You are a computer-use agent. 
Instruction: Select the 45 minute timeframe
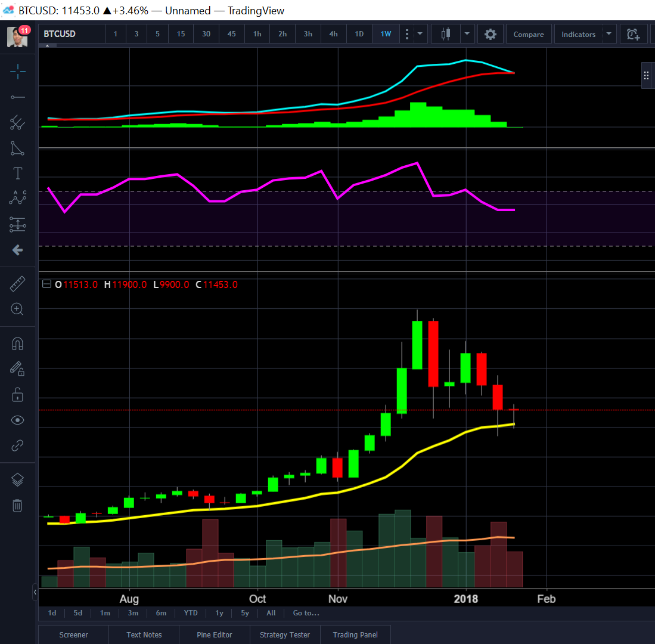coord(231,34)
